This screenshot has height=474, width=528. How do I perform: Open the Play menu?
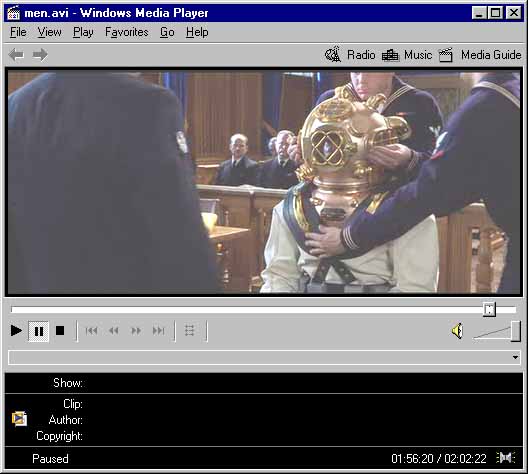(x=83, y=32)
